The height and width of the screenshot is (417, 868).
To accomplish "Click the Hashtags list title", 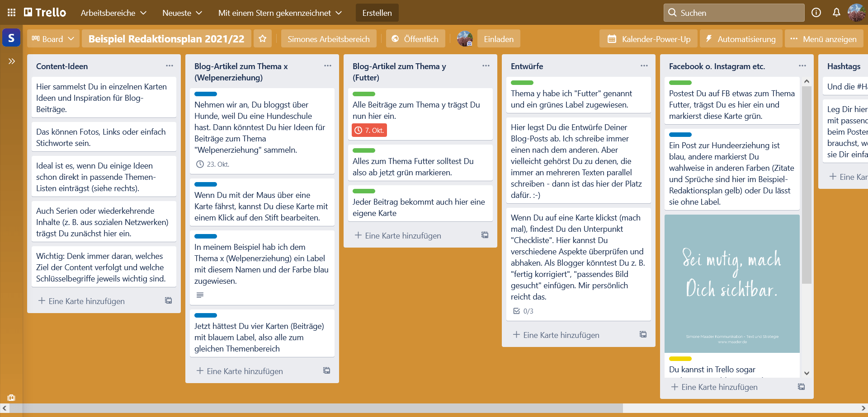I will pos(844,66).
